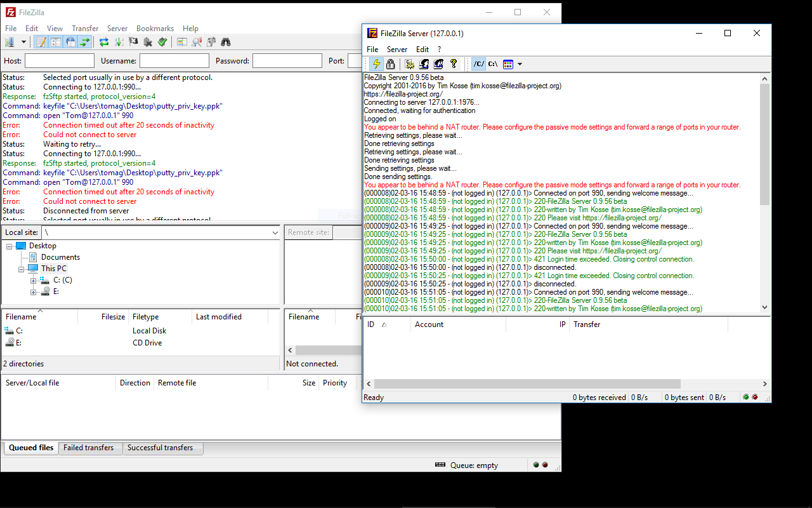
Task: Open the View menu in FileZilla client
Action: [55, 29]
